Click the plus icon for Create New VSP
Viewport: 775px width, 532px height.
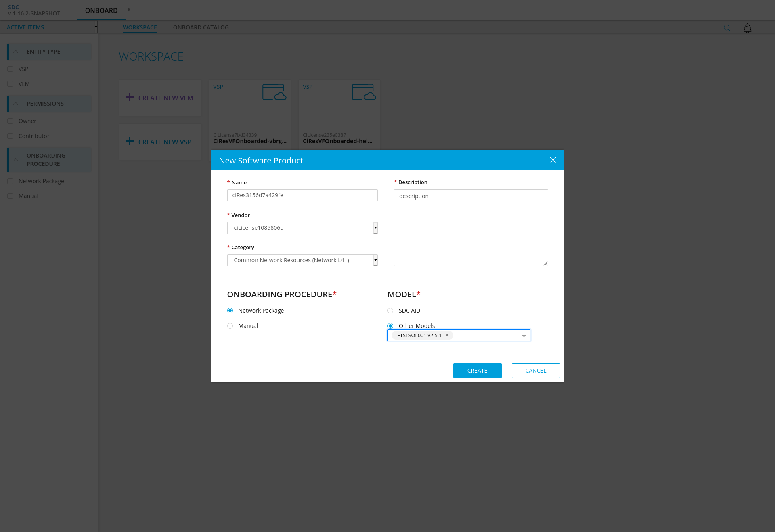tap(130, 141)
